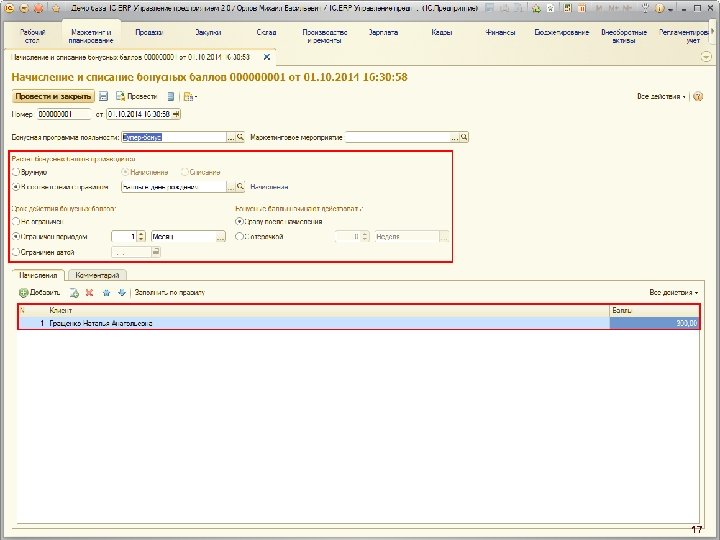Screen dimensions: 720x540
Task: Open help via the question mark icon
Action: point(698,96)
